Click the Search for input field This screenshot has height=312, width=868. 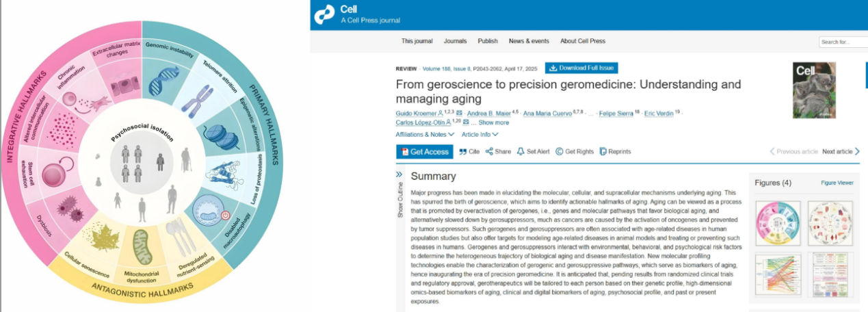click(843, 42)
